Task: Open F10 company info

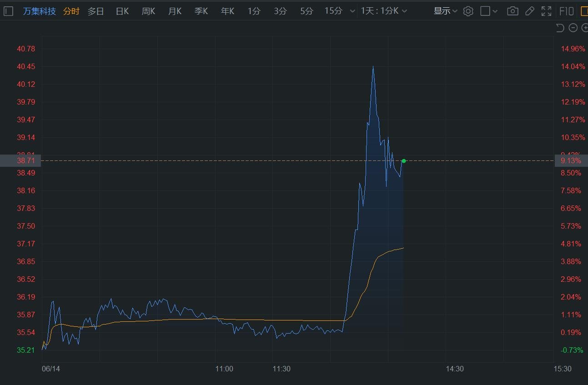Action: point(566,11)
